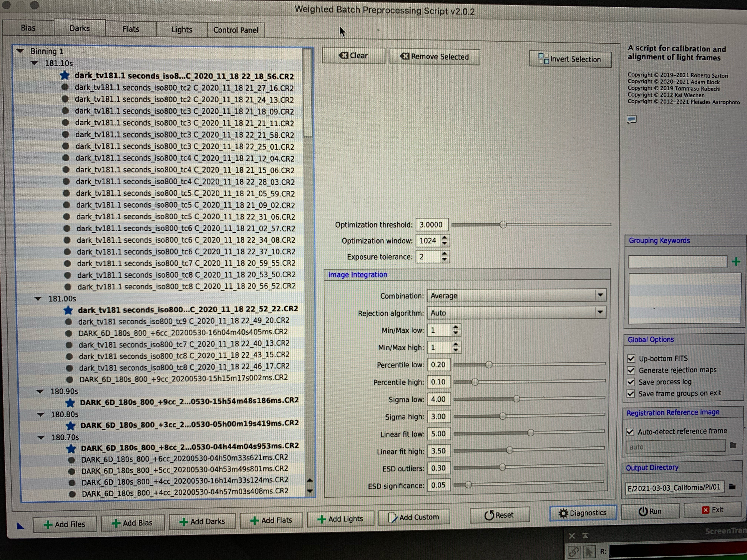Toggle Generate rejection maps option

pyautogui.click(x=631, y=370)
